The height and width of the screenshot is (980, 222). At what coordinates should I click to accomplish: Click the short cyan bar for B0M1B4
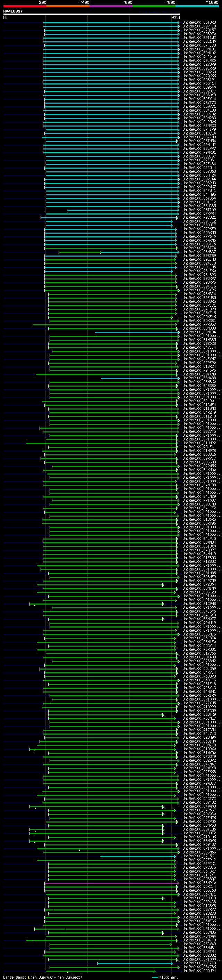137,332
